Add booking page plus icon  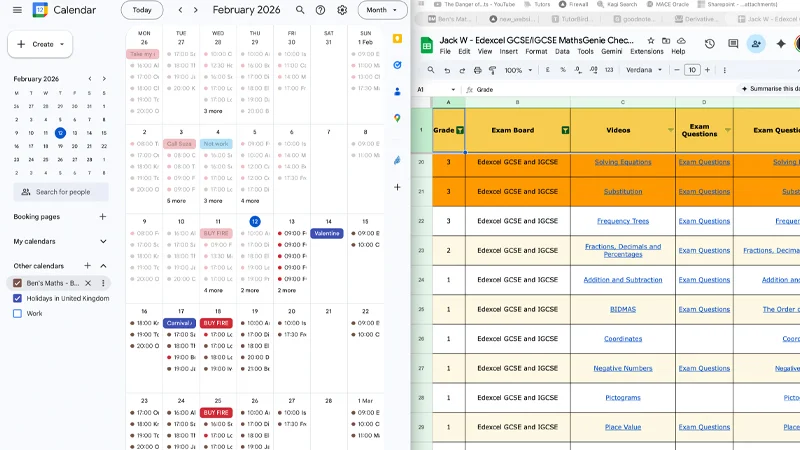point(103,217)
